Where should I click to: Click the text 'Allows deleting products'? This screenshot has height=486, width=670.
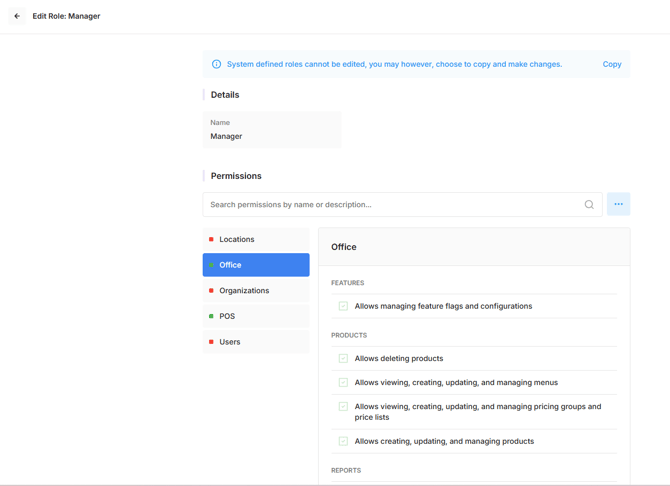(x=399, y=358)
